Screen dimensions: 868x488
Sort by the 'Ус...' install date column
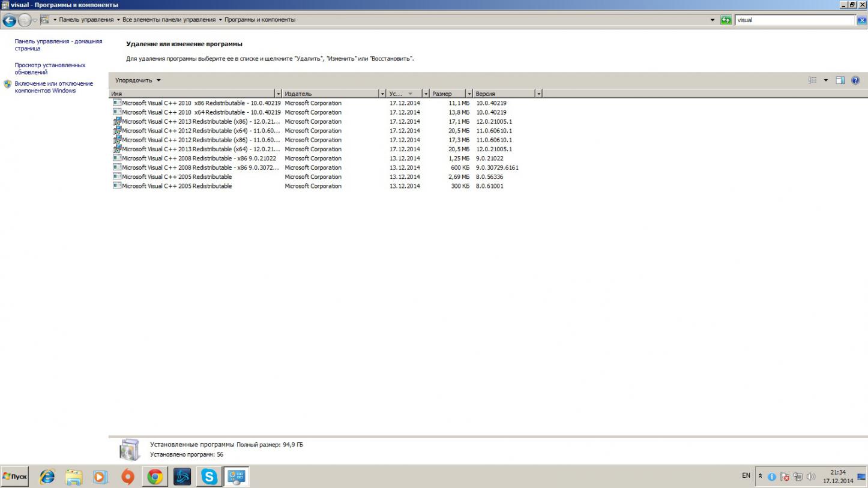click(x=405, y=94)
